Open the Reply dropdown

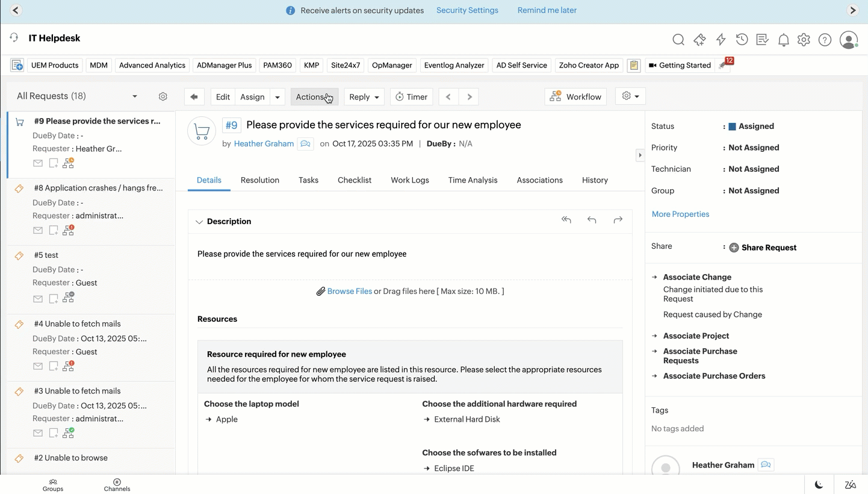pyautogui.click(x=364, y=96)
